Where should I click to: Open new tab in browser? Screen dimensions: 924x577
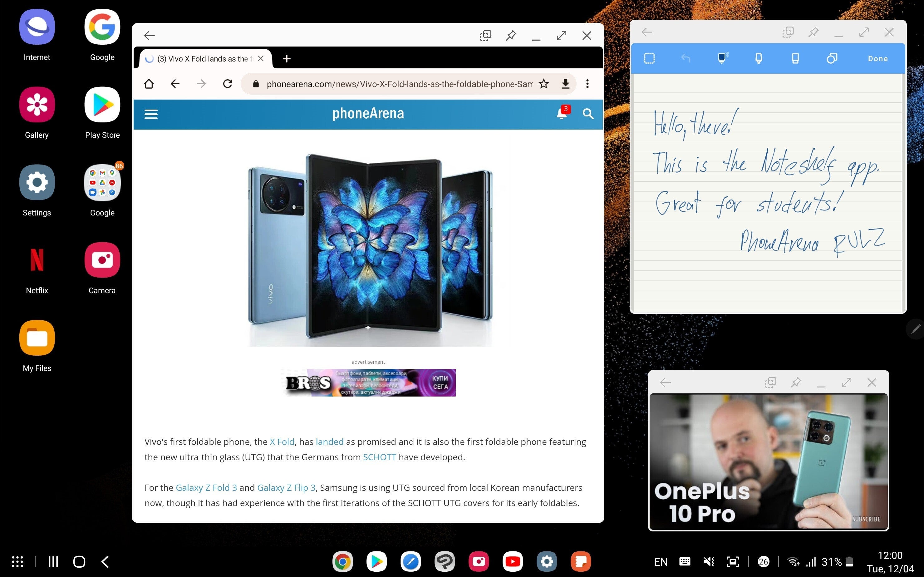(287, 58)
